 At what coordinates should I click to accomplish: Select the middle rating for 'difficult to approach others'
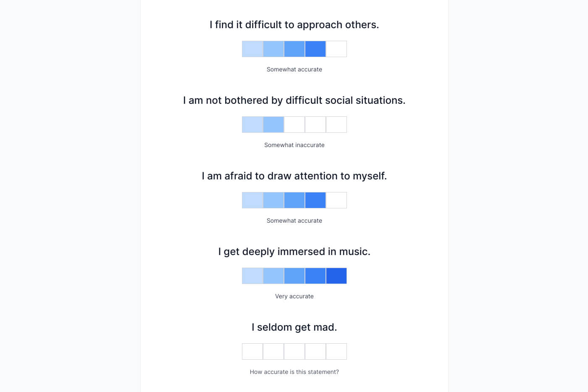294,49
